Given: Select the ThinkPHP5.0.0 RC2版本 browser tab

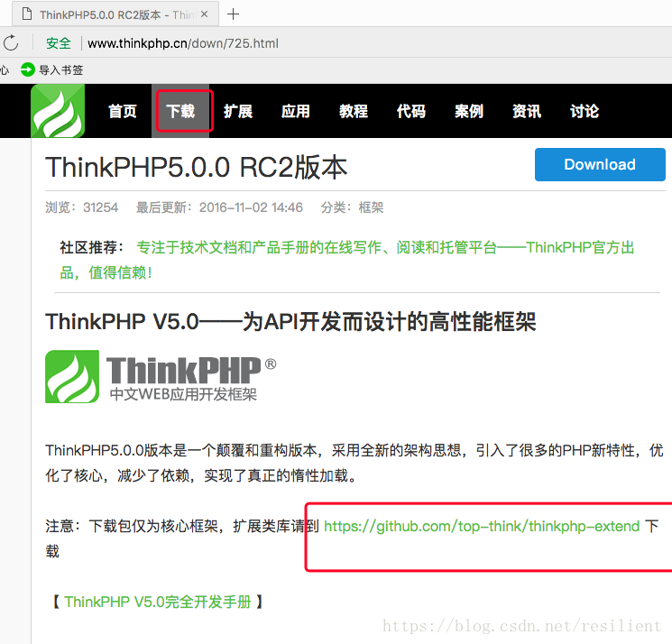Looking at the screenshot, I should point(115,14).
